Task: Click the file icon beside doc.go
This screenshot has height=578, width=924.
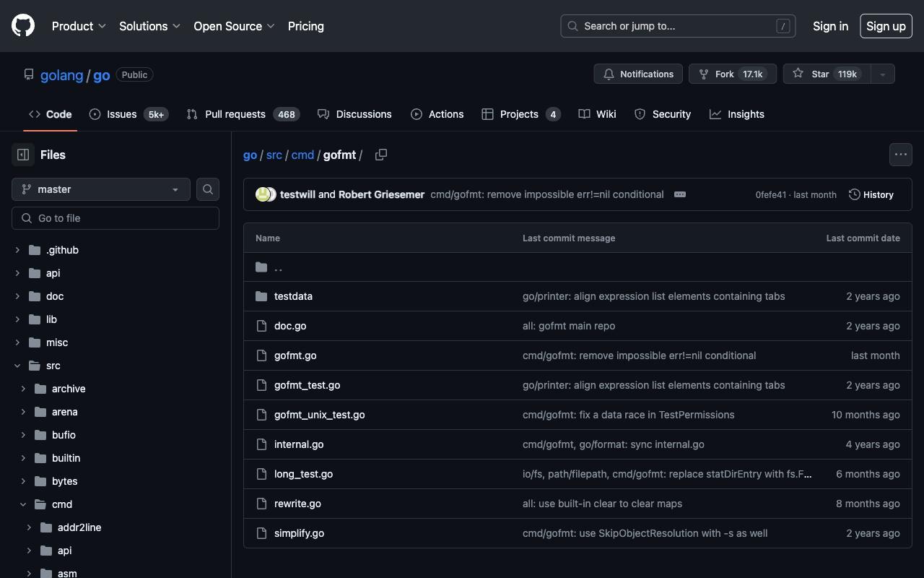Action: coord(261,326)
